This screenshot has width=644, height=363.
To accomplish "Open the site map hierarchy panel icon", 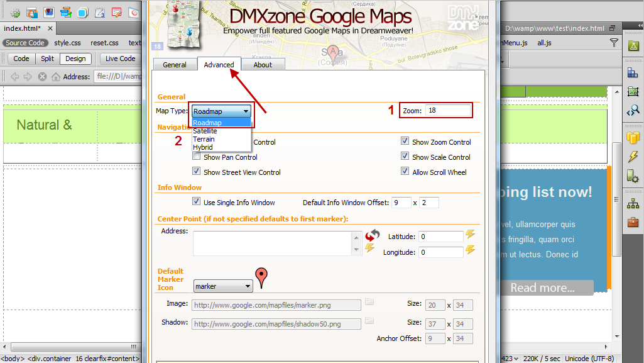I will point(633,203).
